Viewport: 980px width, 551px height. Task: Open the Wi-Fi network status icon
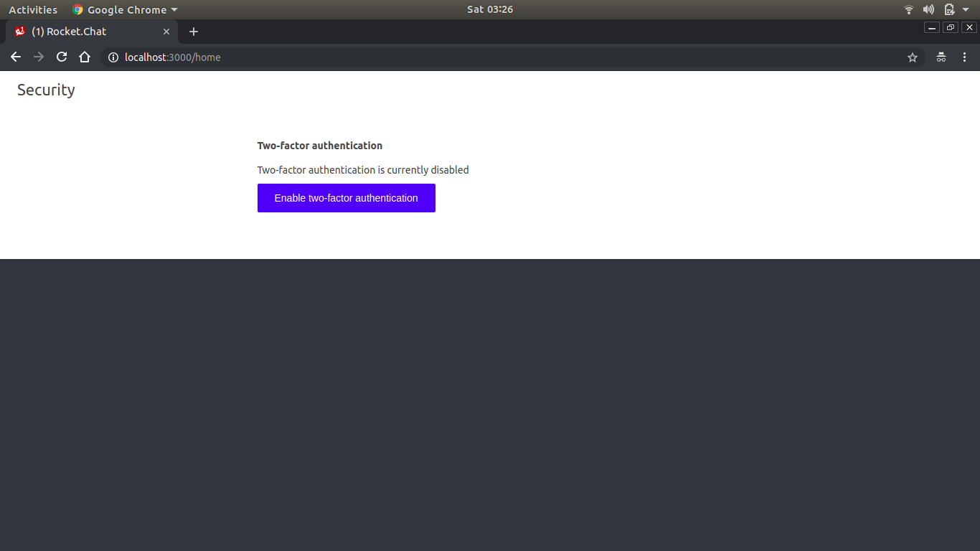[x=908, y=9]
